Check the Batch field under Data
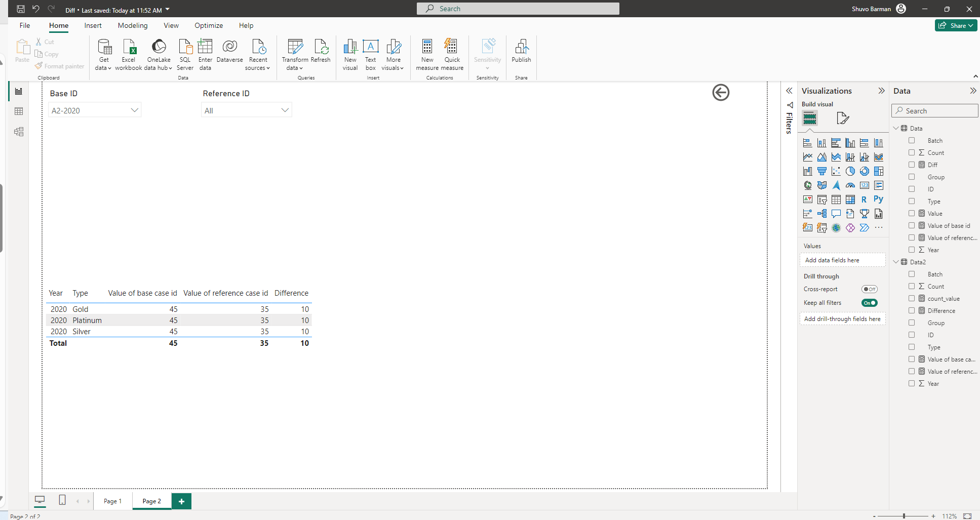This screenshot has height=520, width=980. (x=912, y=140)
